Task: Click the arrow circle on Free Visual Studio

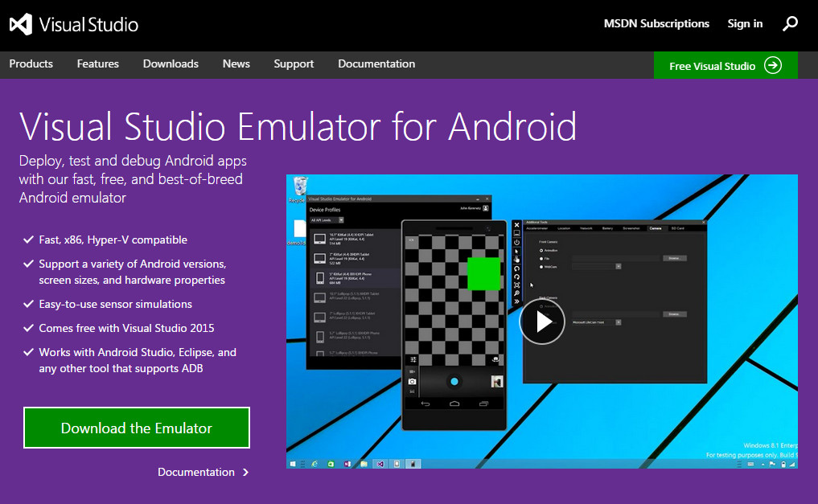Action: click(773, 66)
